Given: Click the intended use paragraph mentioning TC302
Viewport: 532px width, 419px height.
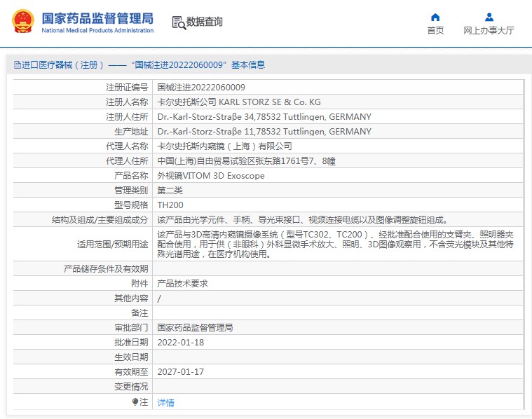Looking at the screenshot, I should [x=335, y=245].
